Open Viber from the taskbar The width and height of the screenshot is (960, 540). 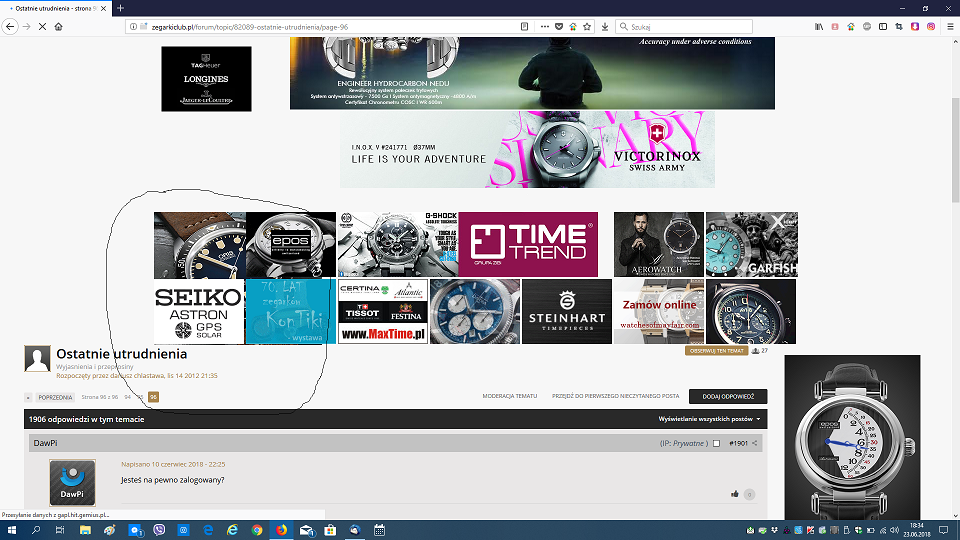tap(159, 530)
